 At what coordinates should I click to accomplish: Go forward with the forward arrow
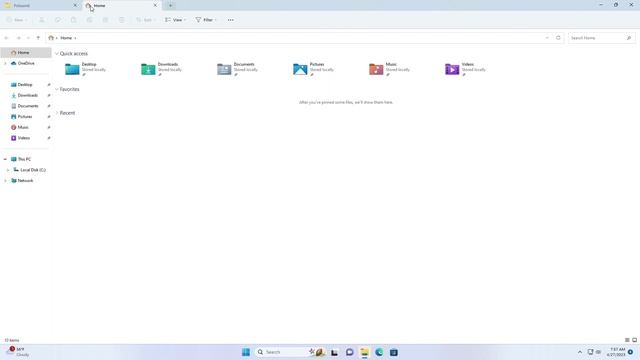[x=18, y=38]
